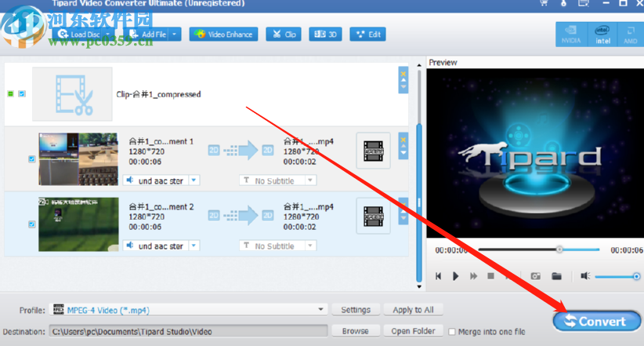Open the 3D settings tool

click(x=325, y=35)
